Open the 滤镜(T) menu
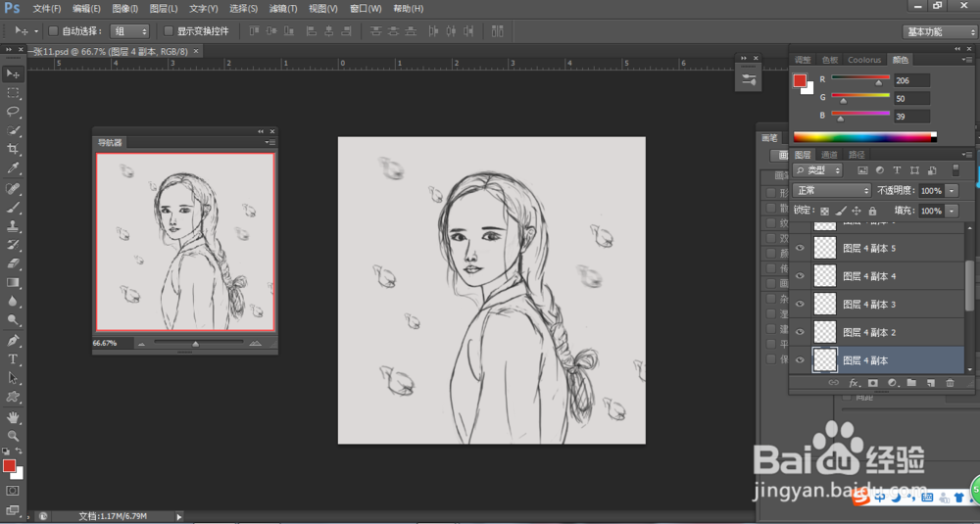Image resolution: width=980 pixels, height=524 pixels. (x=283, y=9)
